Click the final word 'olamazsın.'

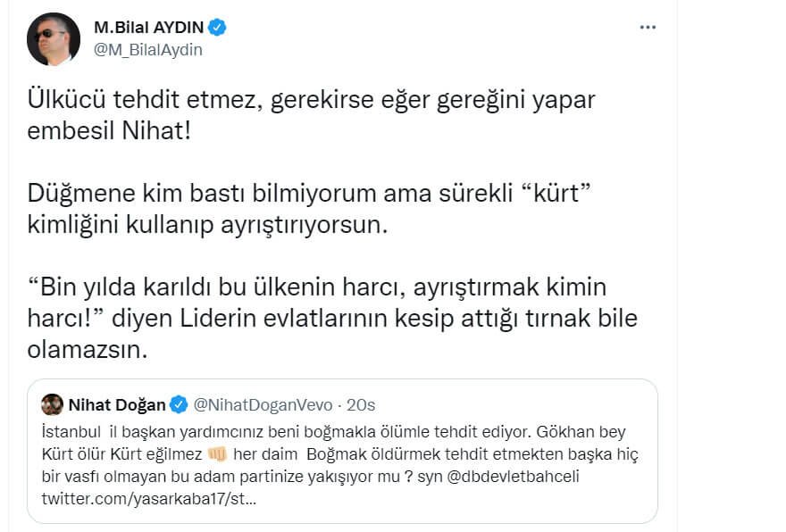(87, 349)
